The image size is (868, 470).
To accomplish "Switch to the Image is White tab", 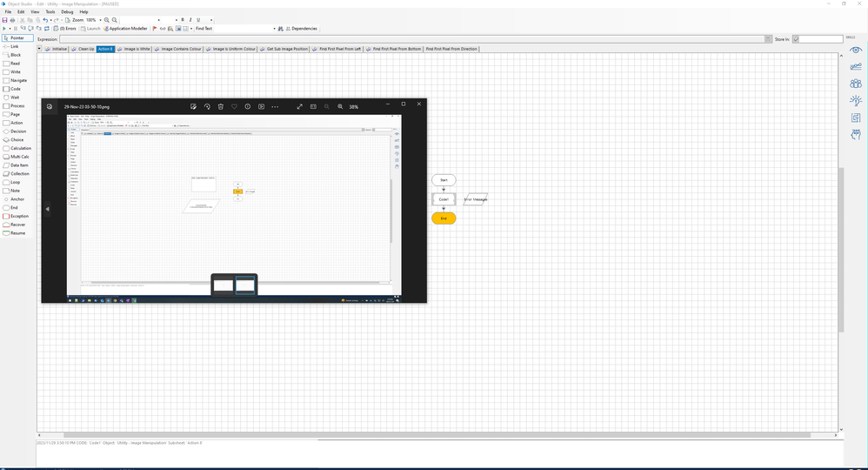I will [136, 49].
